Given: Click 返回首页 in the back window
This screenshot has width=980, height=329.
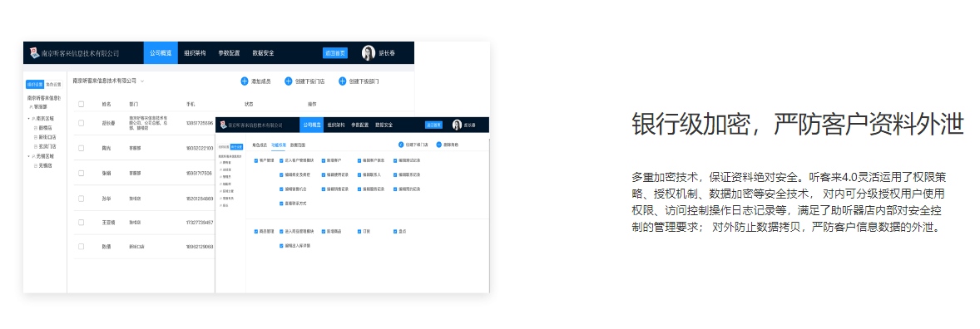Looking at the screenshot, I should pos(335,53).
